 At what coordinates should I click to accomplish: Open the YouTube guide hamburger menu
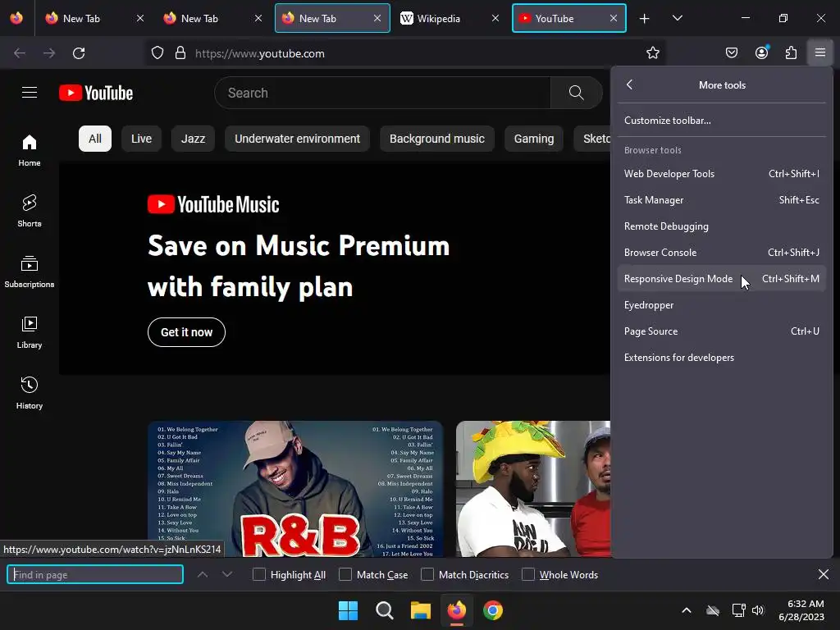click(x=30, y=93)
